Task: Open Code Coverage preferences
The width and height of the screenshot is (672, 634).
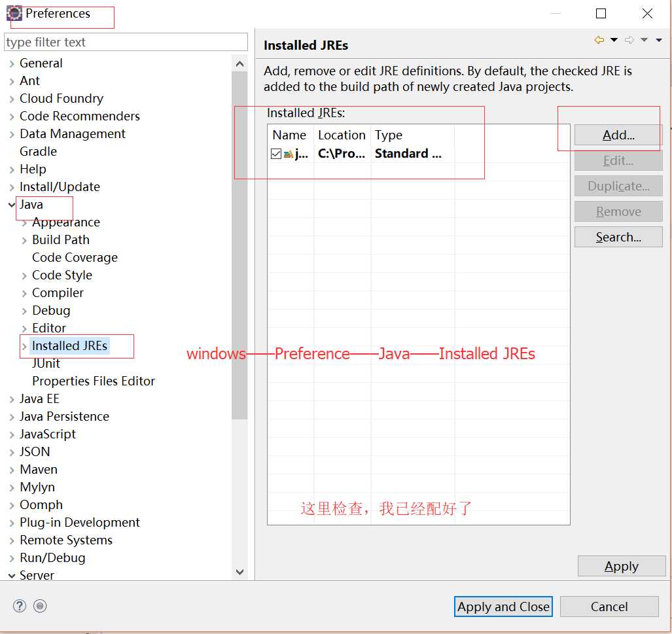Action: 75,257
